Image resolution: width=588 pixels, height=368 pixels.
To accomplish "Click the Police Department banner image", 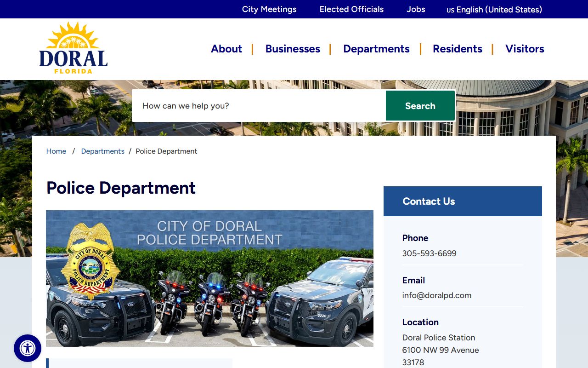I will 209,278.
